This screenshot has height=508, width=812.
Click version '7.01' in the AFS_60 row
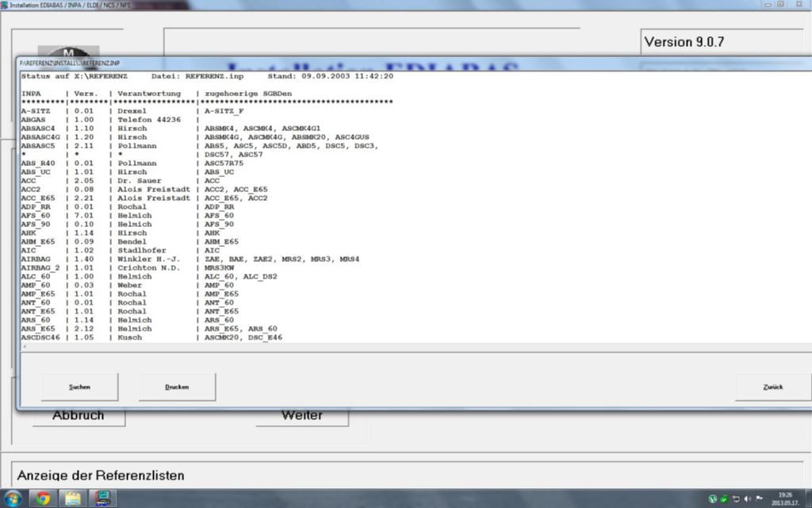[x=84, y=215]
